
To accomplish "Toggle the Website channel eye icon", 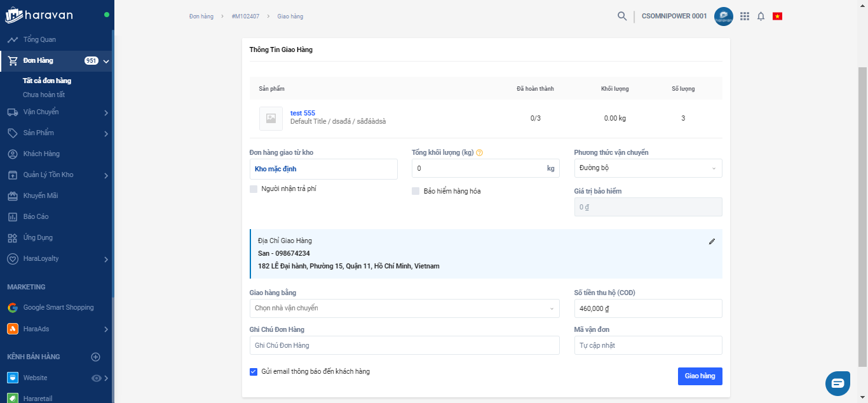I will point(97,378).
